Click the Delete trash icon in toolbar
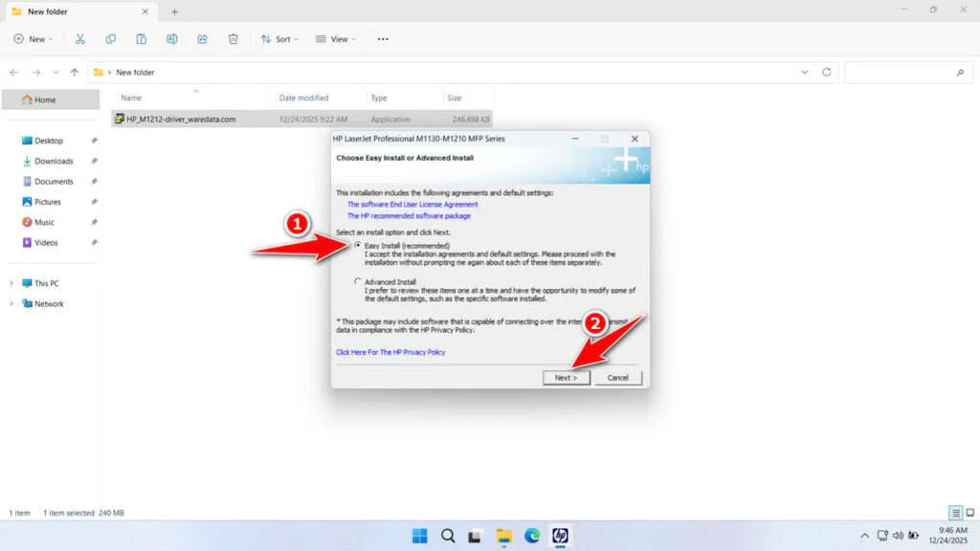This screenshot has height=551, width=980. (233, 39)
